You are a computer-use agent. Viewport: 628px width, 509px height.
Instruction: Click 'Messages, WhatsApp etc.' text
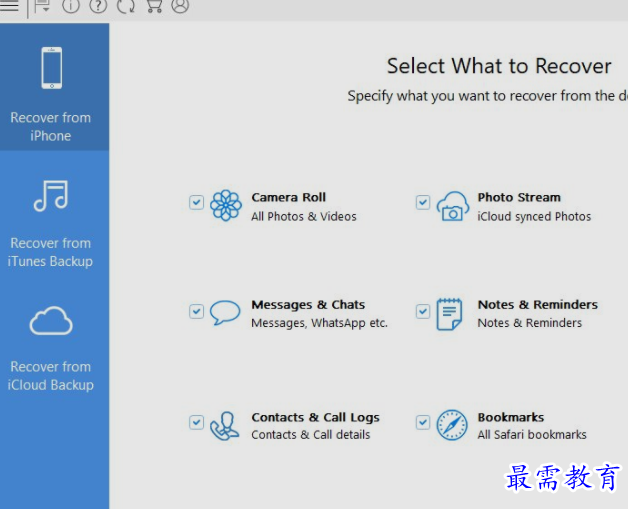click(x=319, y=323)
